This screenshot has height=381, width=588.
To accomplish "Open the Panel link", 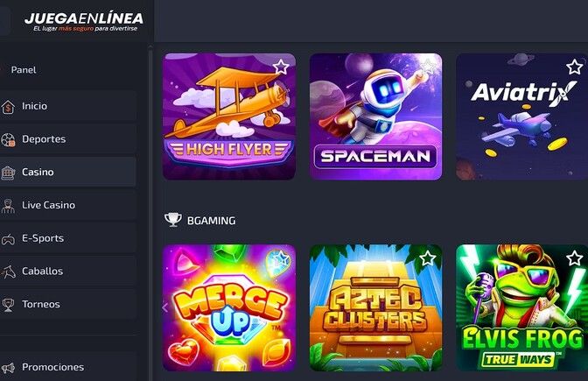I will pos(24,70).
